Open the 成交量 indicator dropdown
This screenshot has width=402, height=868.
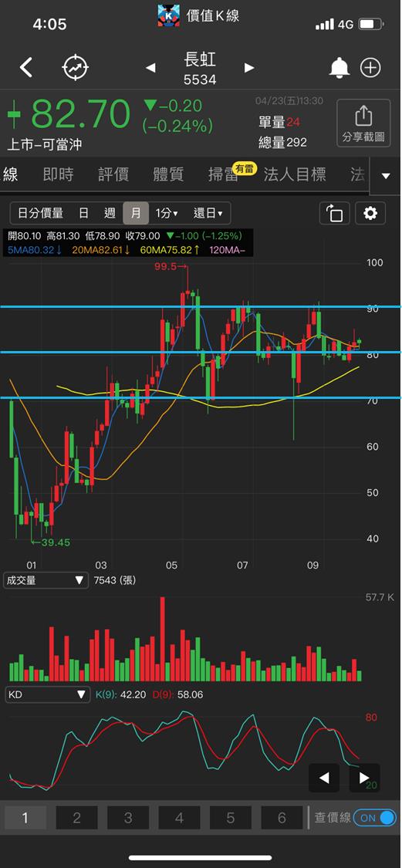[46, 580]
